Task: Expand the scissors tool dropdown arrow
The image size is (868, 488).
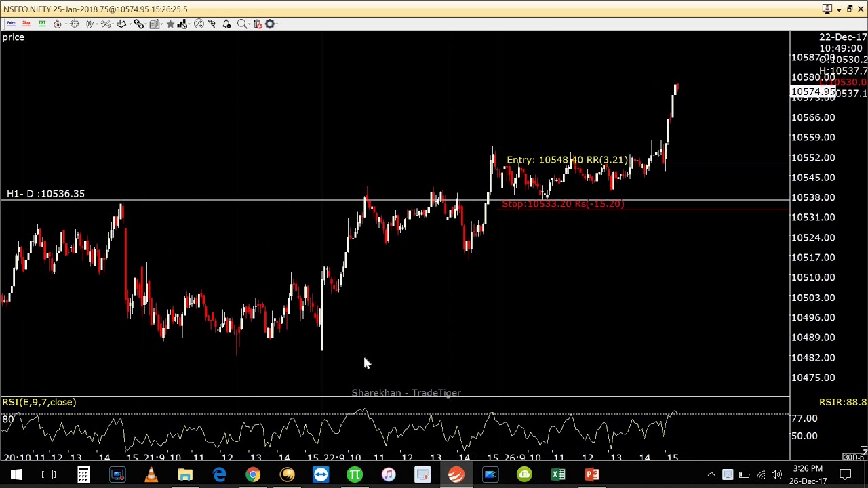Action: click(113, 24)
